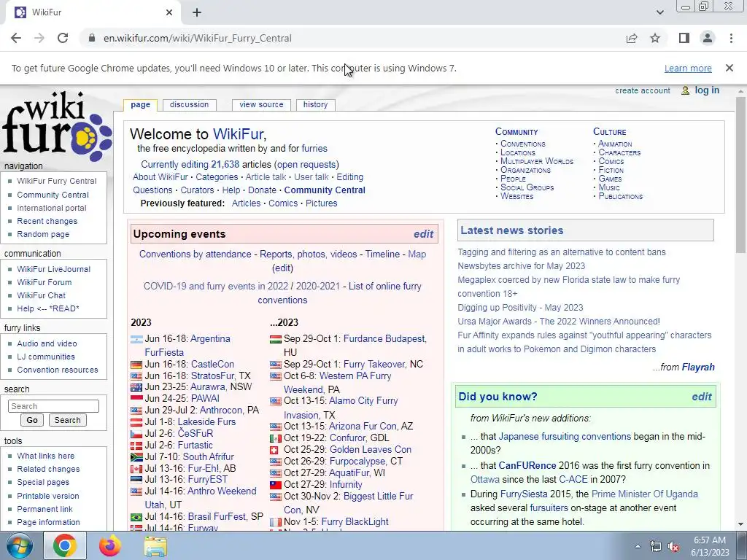The height and width of the screenshot is (560, 747).
Task: Open a new tab with plus icon
Action: coord(197,12)
